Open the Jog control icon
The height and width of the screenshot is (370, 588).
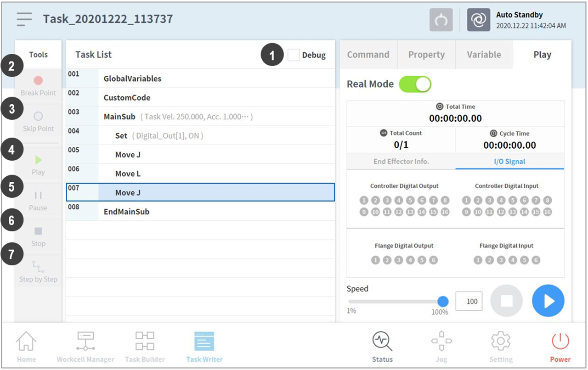(x=441, y=342)
